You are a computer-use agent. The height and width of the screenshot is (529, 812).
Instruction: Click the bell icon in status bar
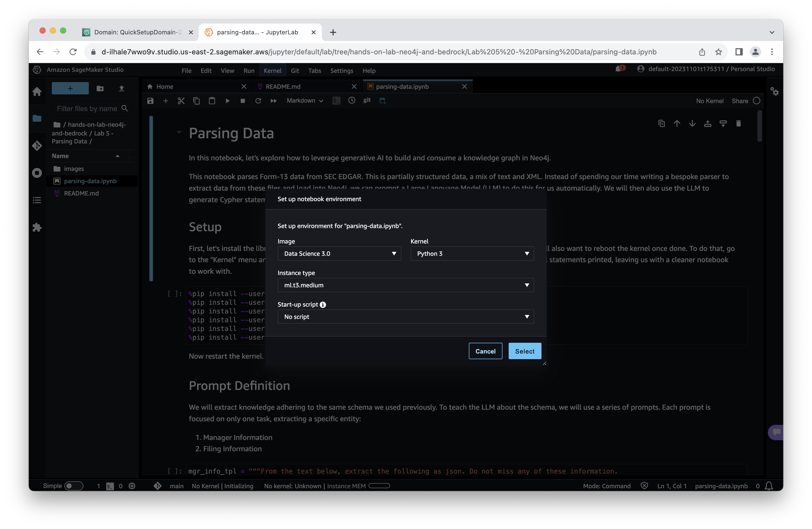pos(769,486)
